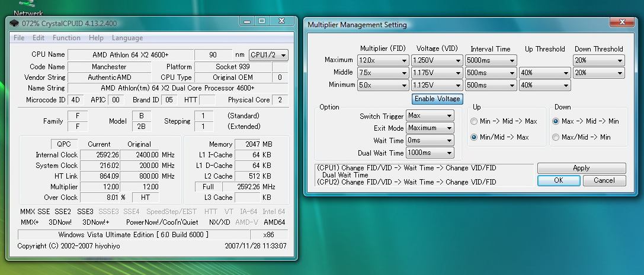Open the Minimum Interval Time 500ms dropdown
Image resolution: width=644 pixels, height=275 pixels.
pyautogui.click(x=491, y=85)
